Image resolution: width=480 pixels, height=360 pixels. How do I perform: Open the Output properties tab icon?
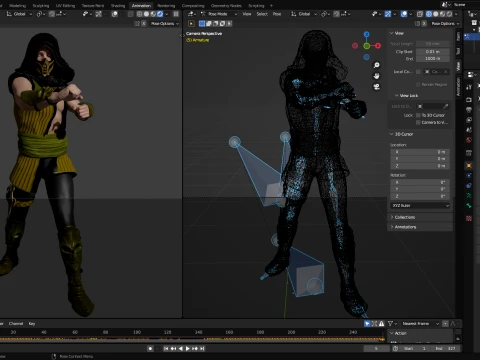469,110
